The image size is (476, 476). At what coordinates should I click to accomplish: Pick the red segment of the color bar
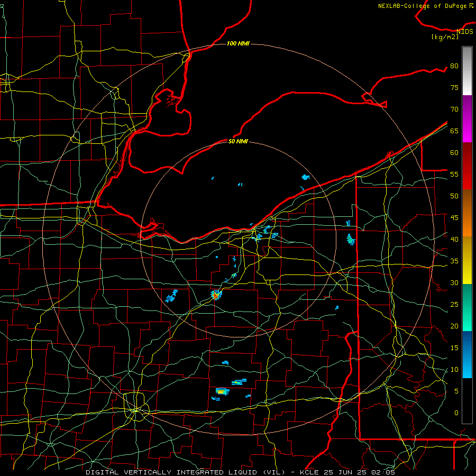467,166
